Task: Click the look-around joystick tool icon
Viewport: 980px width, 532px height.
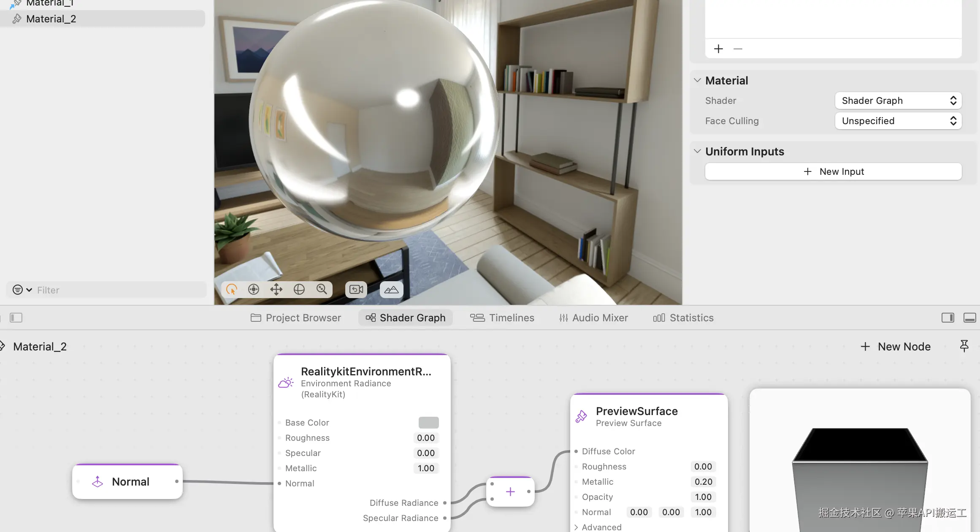Action: 254,290
